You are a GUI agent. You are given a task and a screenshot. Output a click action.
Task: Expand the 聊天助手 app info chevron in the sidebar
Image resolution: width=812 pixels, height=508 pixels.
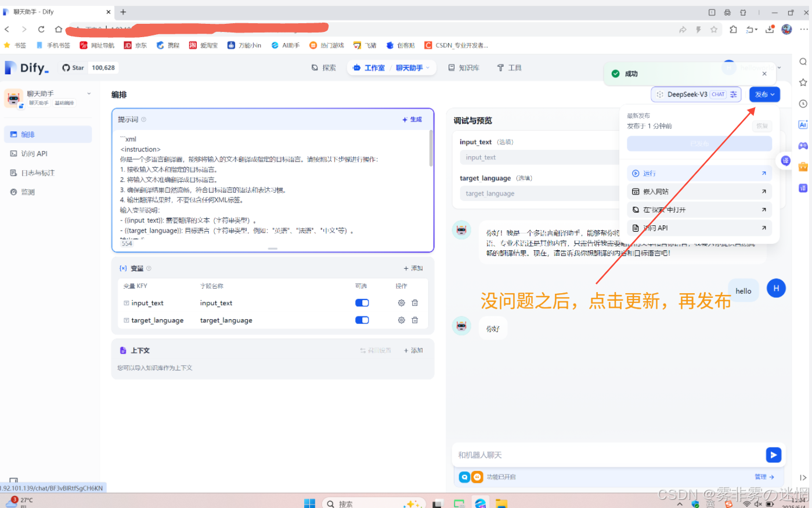[x=89, y=93]
